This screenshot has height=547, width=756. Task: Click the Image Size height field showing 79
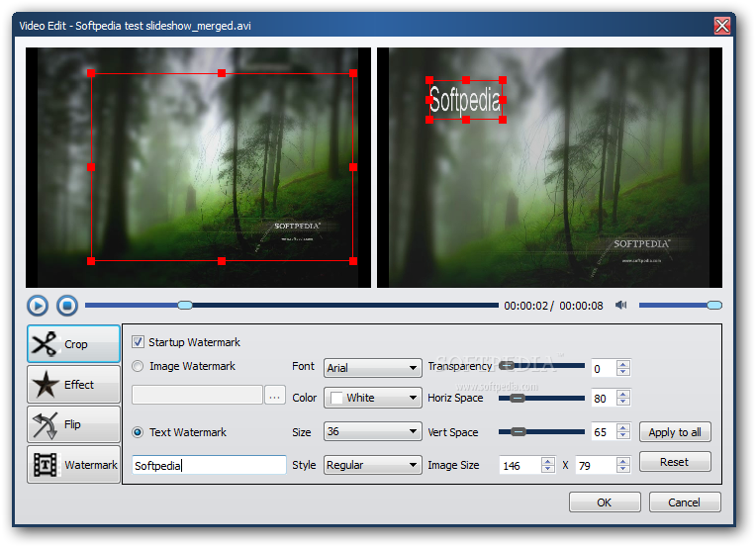tap(596, 466)
